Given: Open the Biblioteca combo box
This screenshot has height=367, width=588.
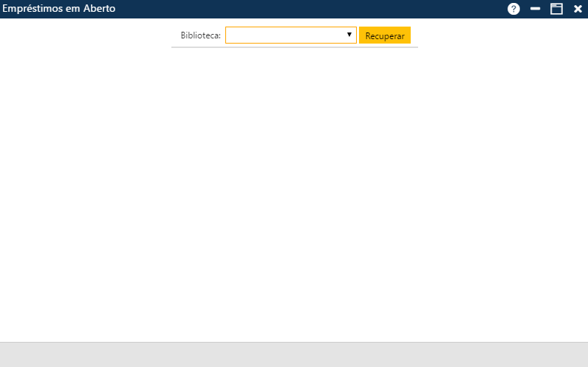Looking at the screenshot, I should [x=290, y=35].
